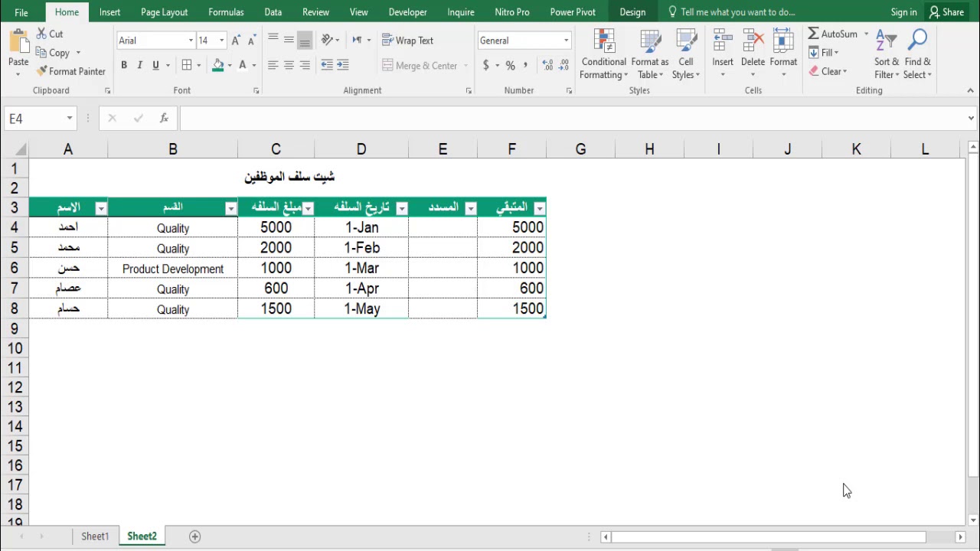This screenshot has height=551, width=980.
Task: Toggle Italic formatting
Action: (139, 65)
